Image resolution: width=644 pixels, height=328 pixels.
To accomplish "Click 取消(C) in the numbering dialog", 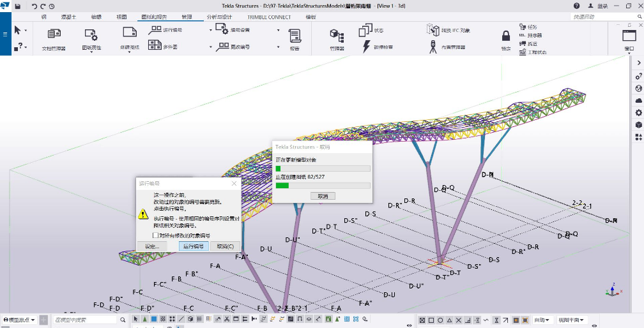I will pos(225,246).
